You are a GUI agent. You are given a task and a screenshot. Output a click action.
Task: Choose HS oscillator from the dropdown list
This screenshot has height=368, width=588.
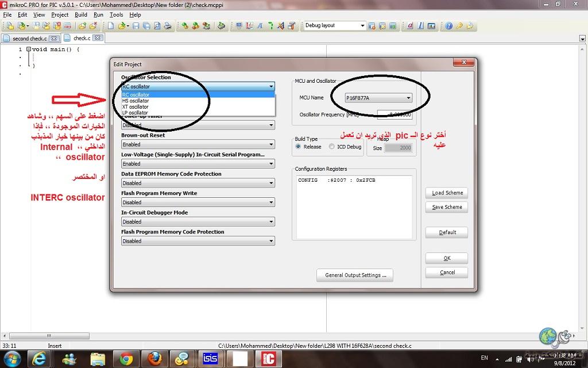pos(198,101)
